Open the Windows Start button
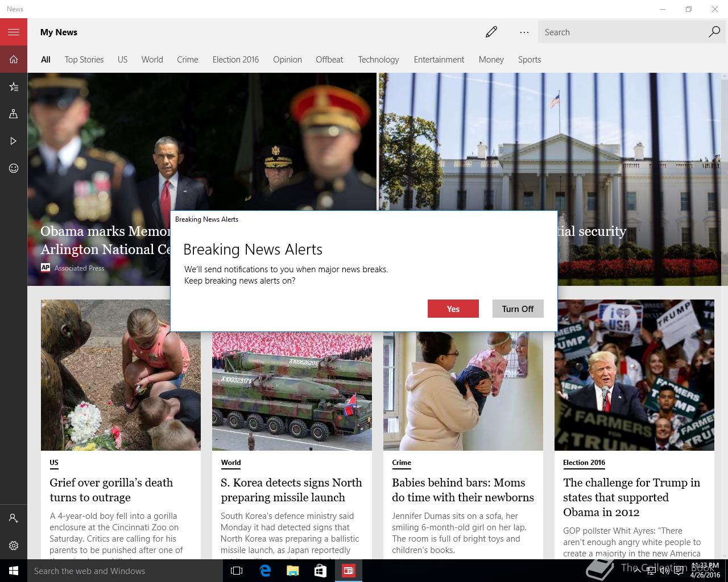 [14, 571]
